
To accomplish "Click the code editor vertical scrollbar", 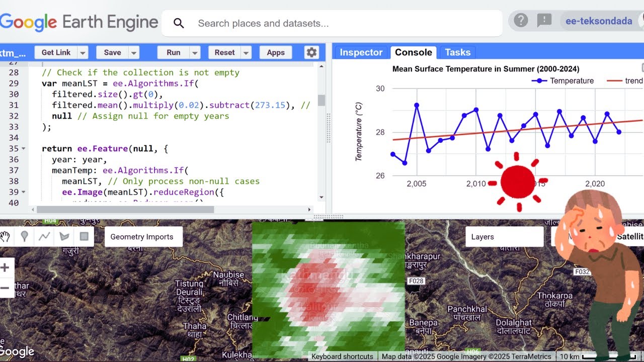I will click(321, 100).
